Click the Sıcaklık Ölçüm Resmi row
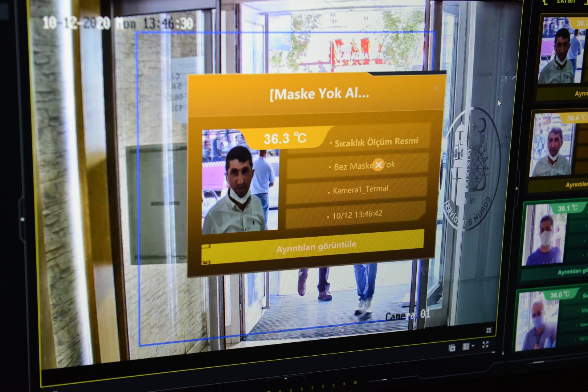 tap(376, 142)
